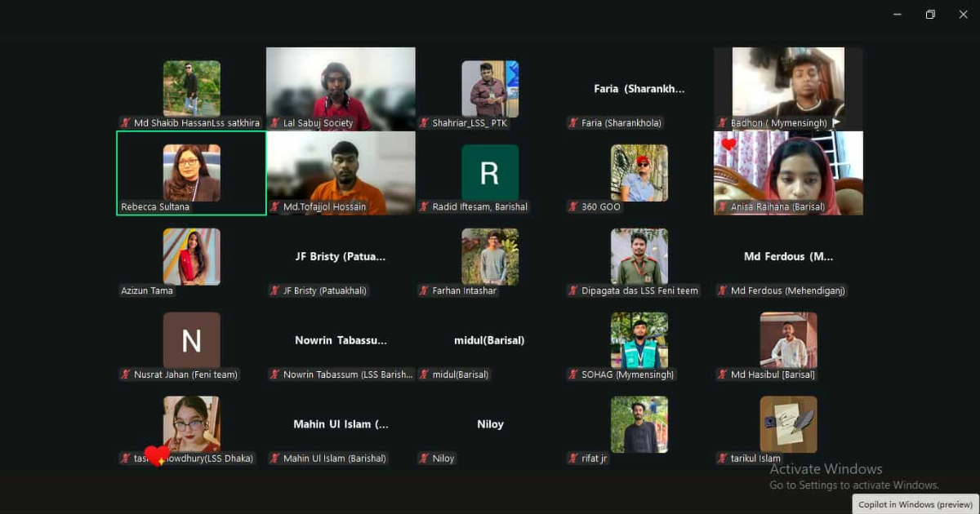Viewport: 980px width, 514px height.
Task: Select Azizun Tama's profile picture
Action: pos(191,256)
